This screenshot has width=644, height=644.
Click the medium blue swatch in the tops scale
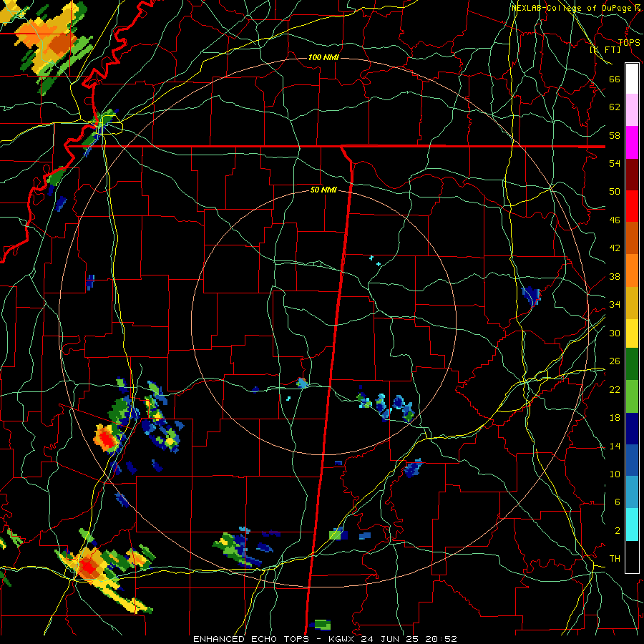coord(632,460)
